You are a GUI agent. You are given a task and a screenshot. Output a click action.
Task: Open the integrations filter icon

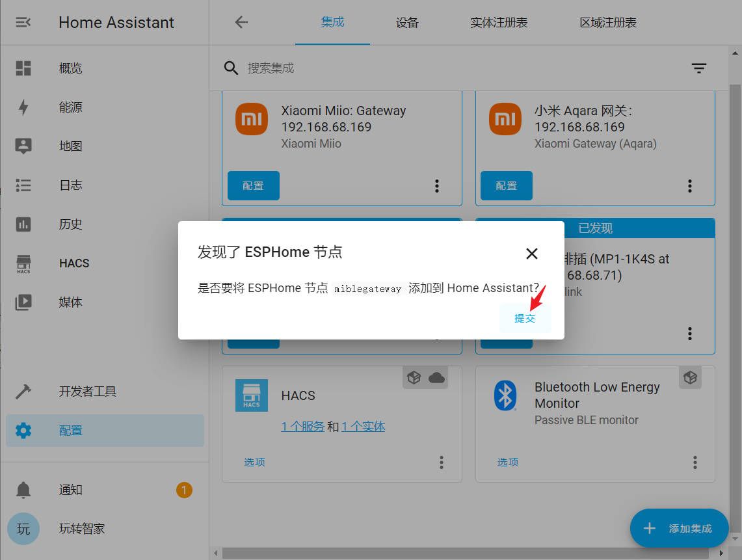(x=699, y=68)
